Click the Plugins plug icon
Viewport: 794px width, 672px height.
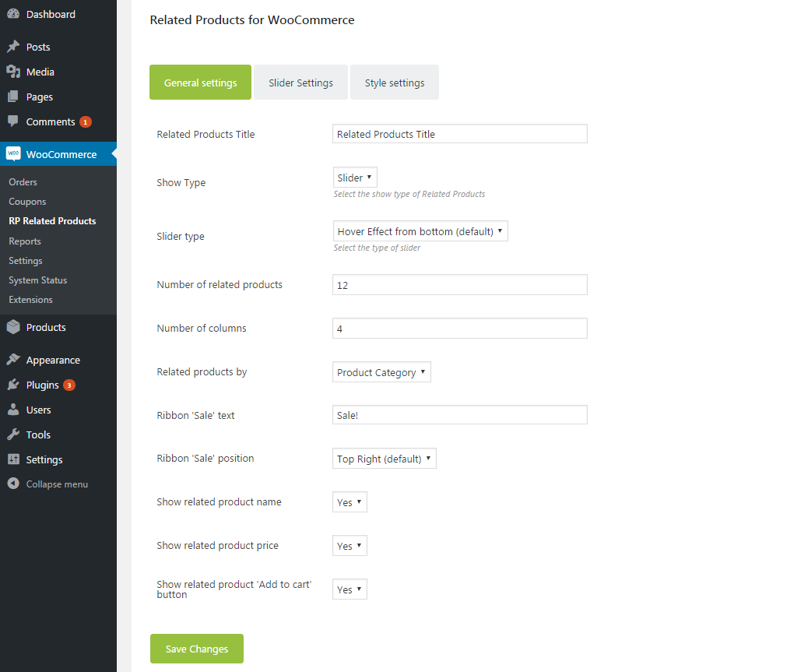pos(13,385)
